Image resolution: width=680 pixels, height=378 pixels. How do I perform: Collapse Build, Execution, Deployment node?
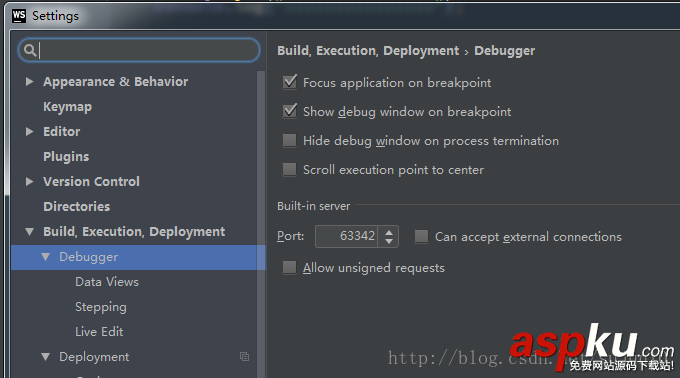29,231
